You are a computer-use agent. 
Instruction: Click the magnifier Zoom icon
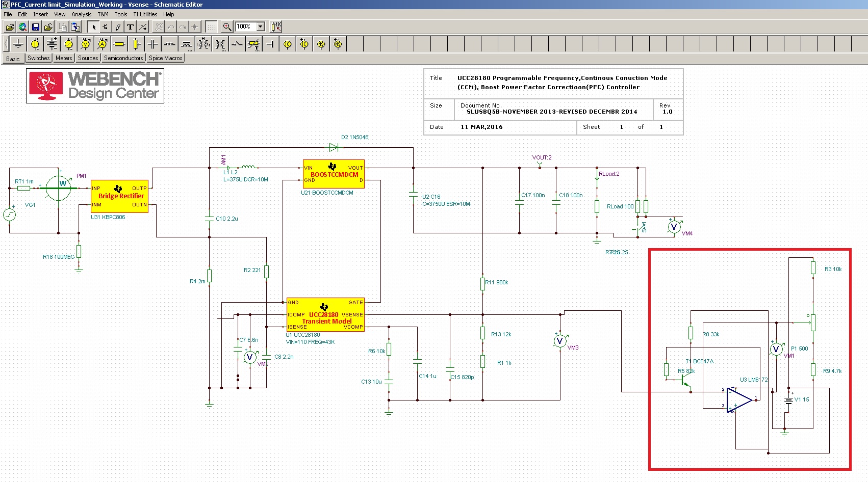point(227,27)
